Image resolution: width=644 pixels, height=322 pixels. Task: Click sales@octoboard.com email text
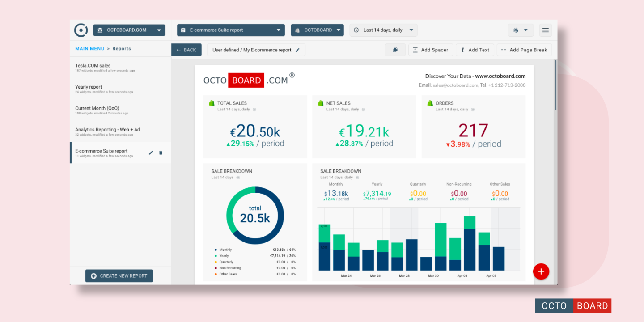pos(455,85)
